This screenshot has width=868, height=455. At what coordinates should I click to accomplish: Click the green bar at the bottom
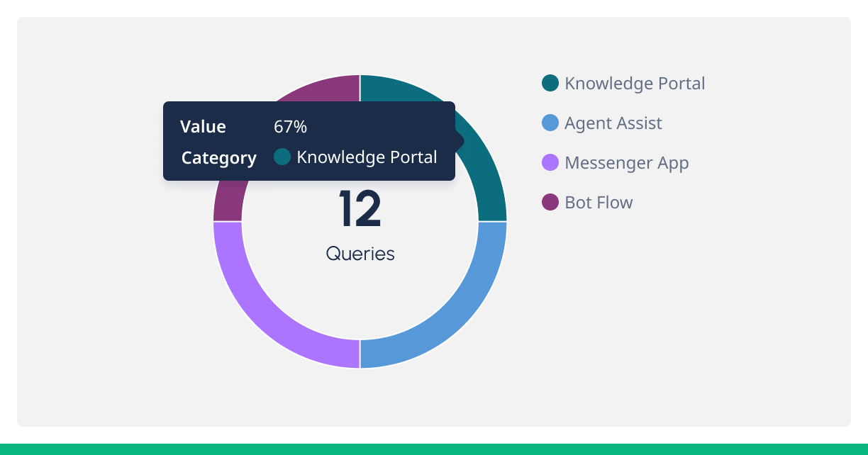coord(434,449)
